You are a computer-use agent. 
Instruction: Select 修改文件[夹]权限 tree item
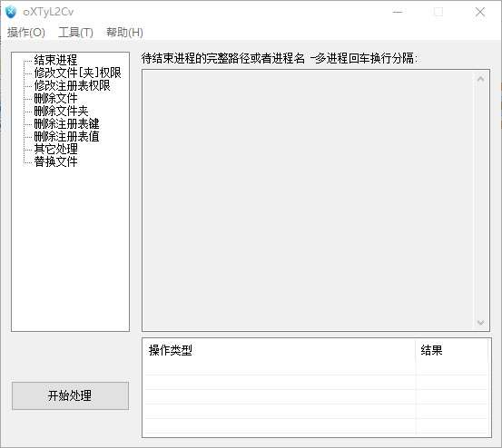tap(77, 73)
